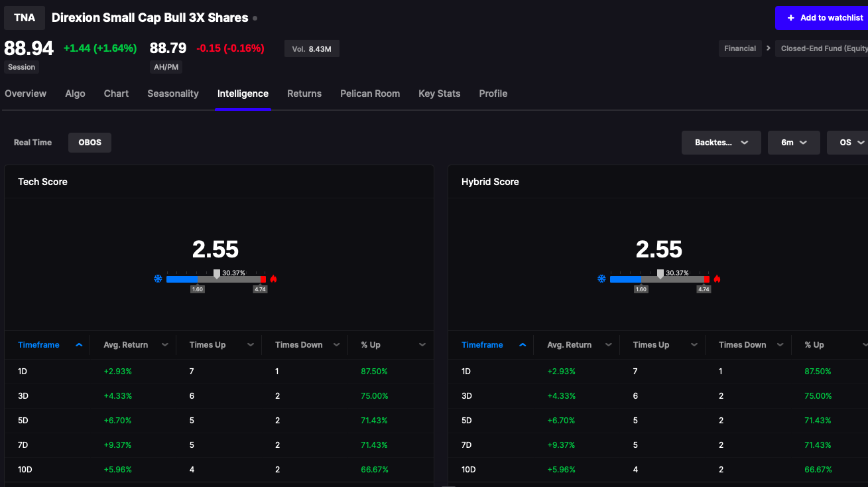Go to the Returns tab
The width and height of the screenshot is (868, 487).
point(304,94)
